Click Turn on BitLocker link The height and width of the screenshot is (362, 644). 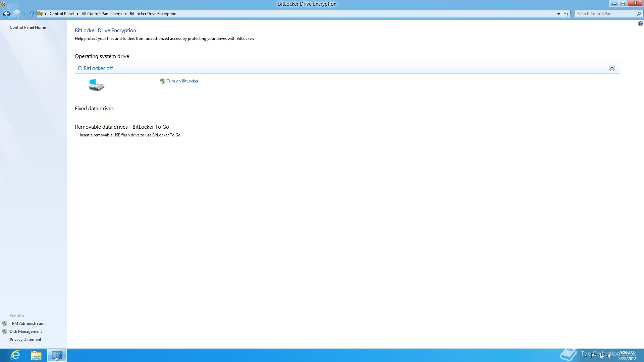[182, 81]
